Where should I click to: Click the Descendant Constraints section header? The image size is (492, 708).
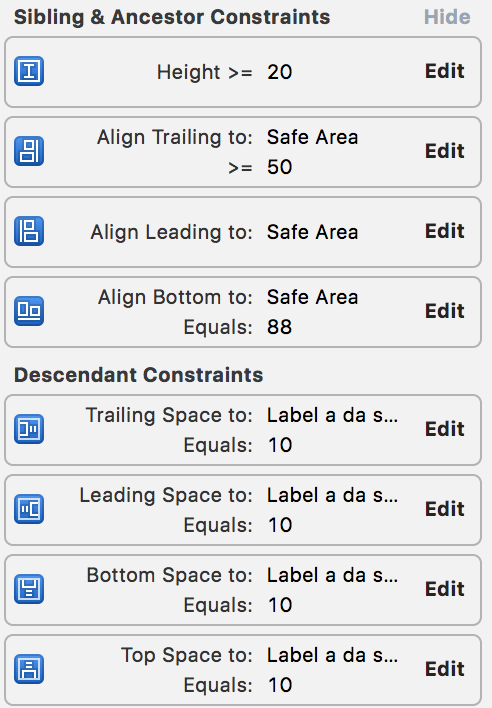click(138, 375)
